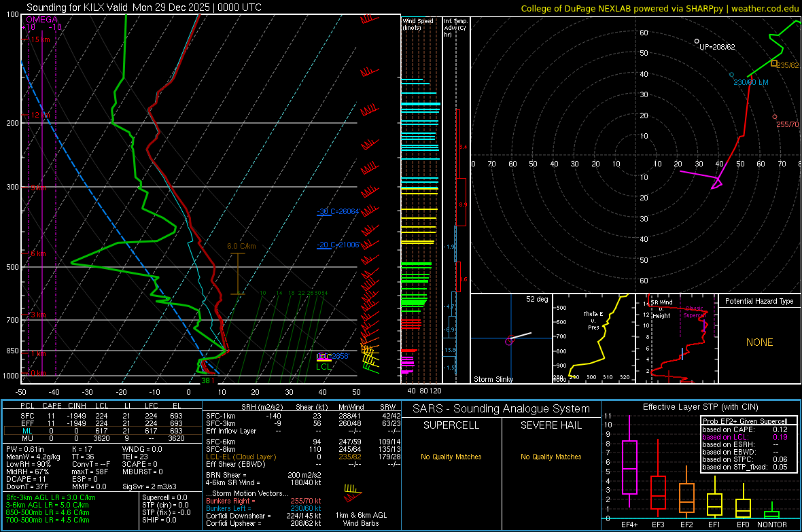Click the Effective Layer STP (with CIN) title
The width and height of the screenshot is (802, 532).
coord(700,407)
